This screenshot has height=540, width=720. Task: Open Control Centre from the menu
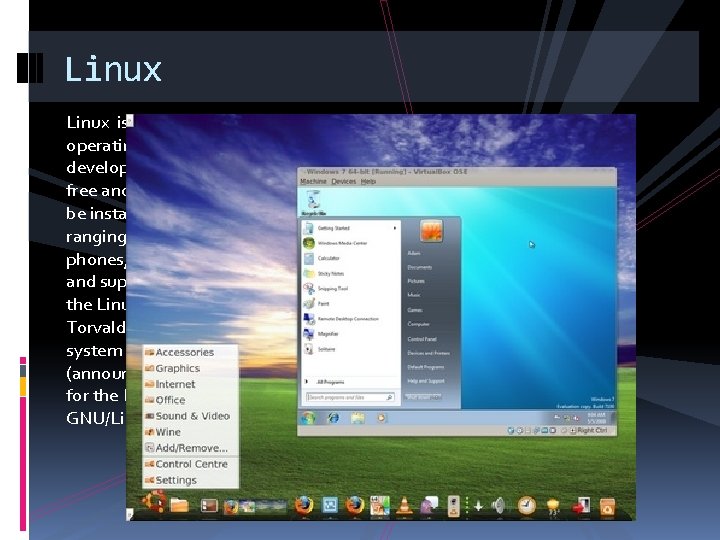[x=191, y=464]
